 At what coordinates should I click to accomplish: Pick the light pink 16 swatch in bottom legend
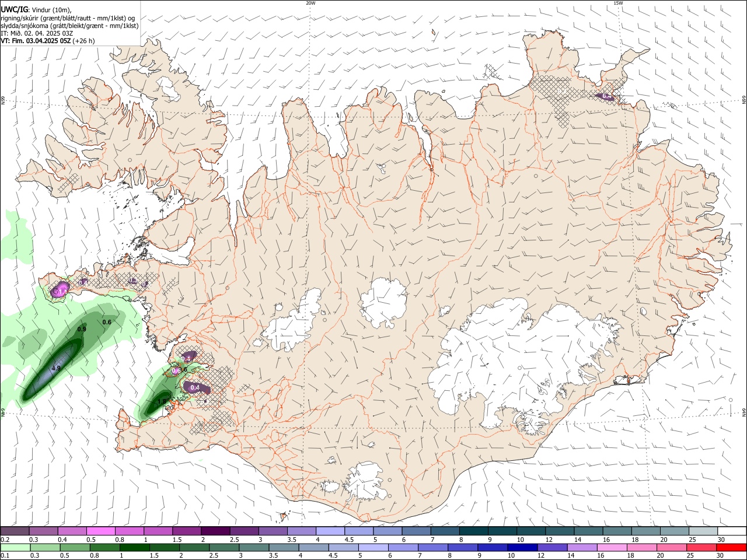613,547
